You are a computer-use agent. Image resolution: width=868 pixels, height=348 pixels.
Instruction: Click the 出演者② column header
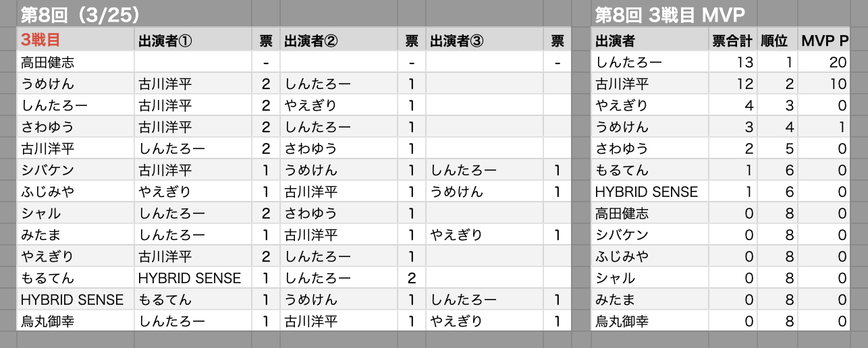click(339, 40)
